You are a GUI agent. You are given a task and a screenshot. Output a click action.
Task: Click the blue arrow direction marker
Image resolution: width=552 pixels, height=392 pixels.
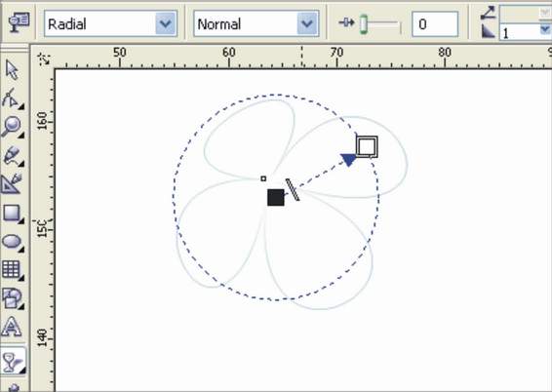[x=349, y=159]
